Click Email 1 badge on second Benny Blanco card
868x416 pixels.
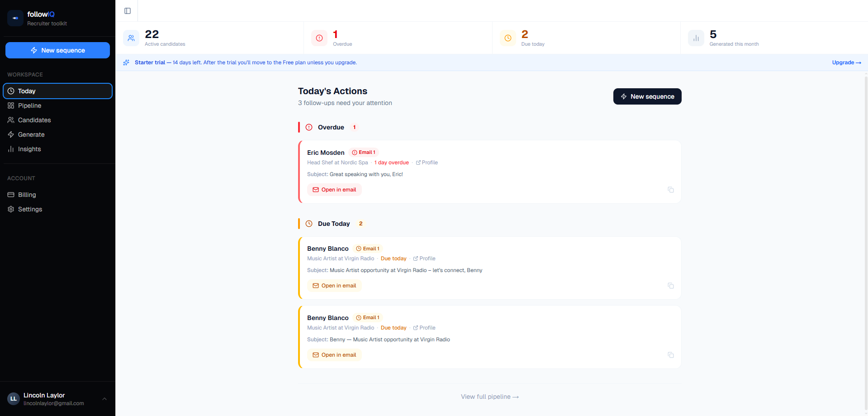click(368, 318)
